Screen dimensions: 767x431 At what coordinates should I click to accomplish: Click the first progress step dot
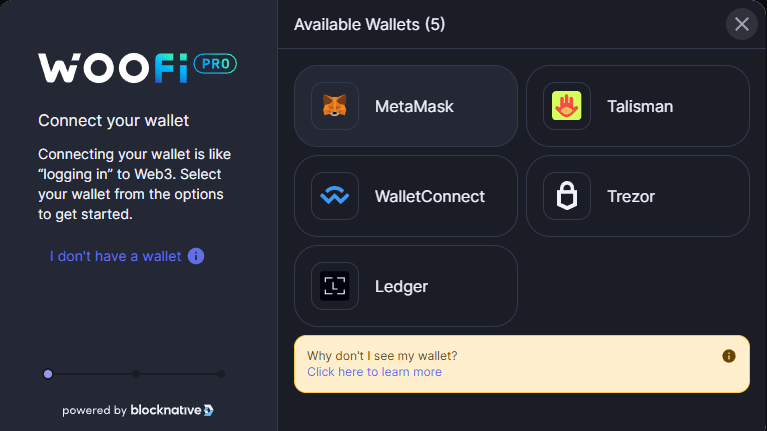tap(48, 374)
